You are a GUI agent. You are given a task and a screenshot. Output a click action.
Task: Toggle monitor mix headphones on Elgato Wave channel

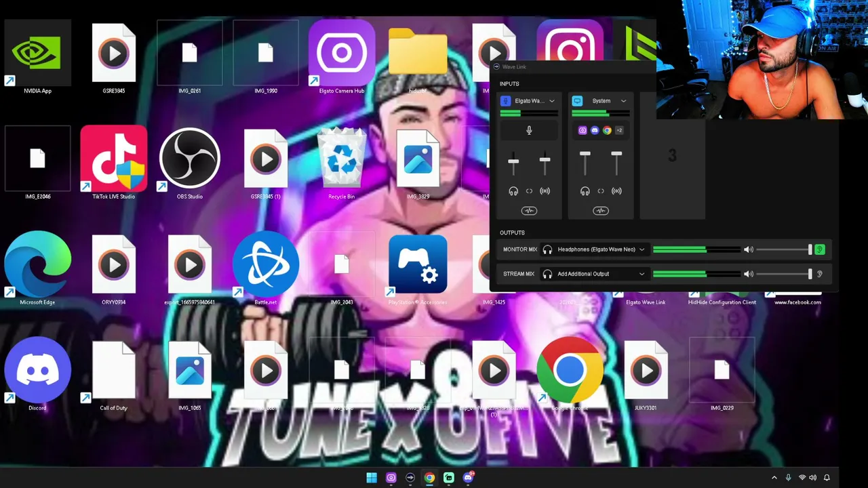tap(513, 191)
